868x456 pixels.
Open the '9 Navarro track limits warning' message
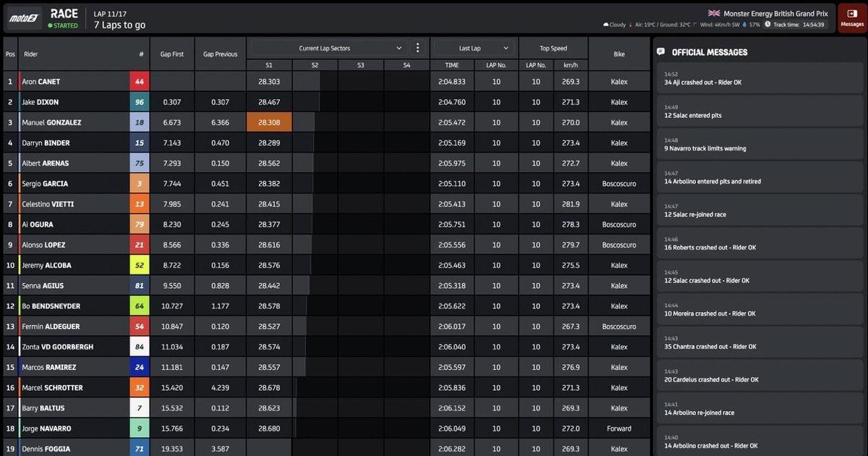[758, 145]
